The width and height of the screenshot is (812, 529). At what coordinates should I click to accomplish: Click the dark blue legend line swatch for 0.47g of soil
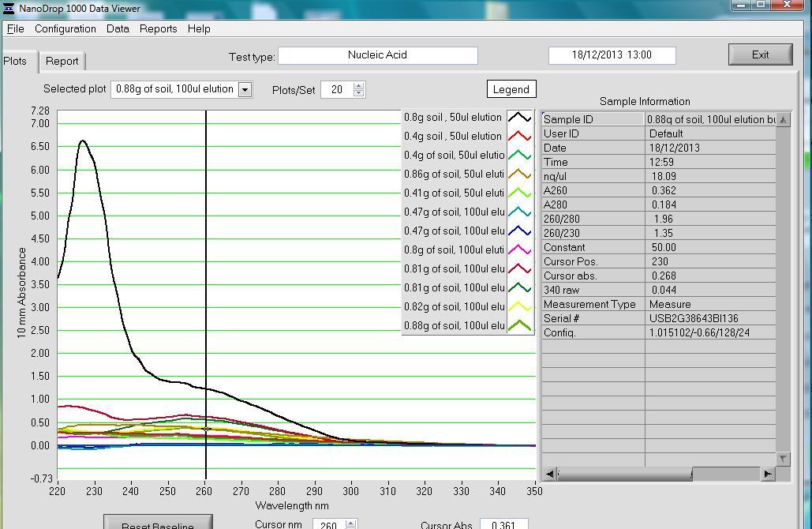pos(519,231)
